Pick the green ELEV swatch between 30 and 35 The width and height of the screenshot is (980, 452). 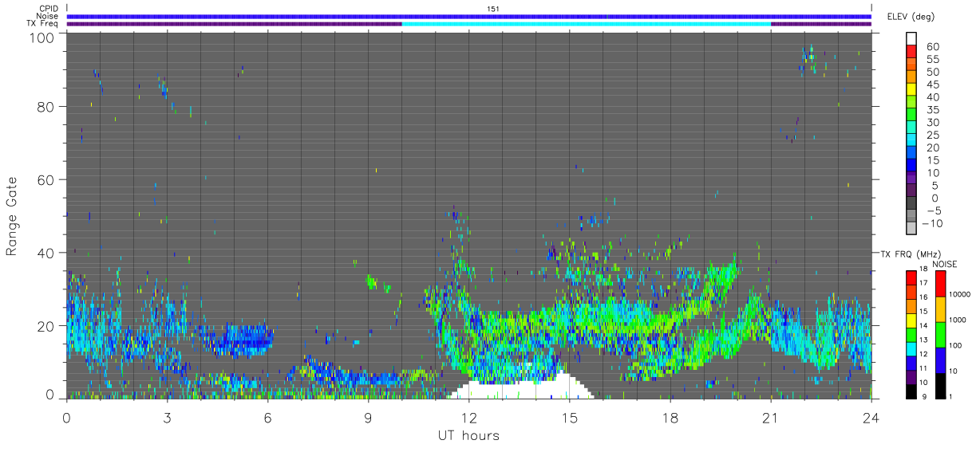point(911,116)
